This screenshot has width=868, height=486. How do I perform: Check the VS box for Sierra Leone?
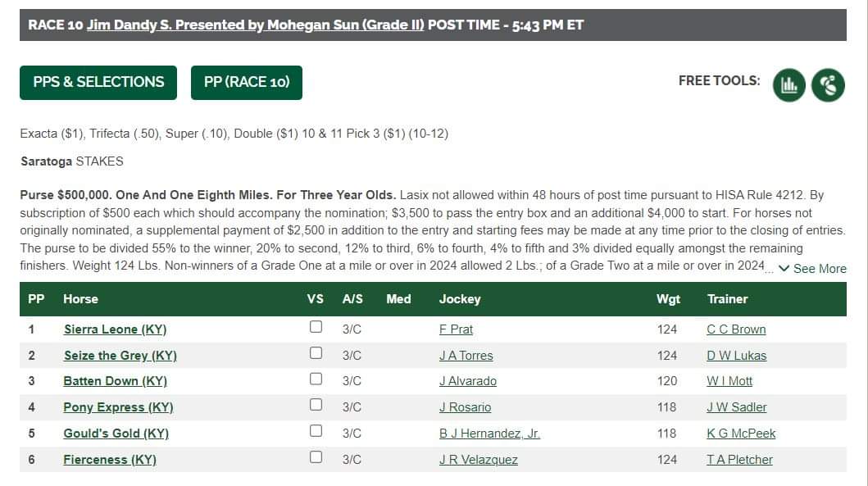click(x=316, y=326)
